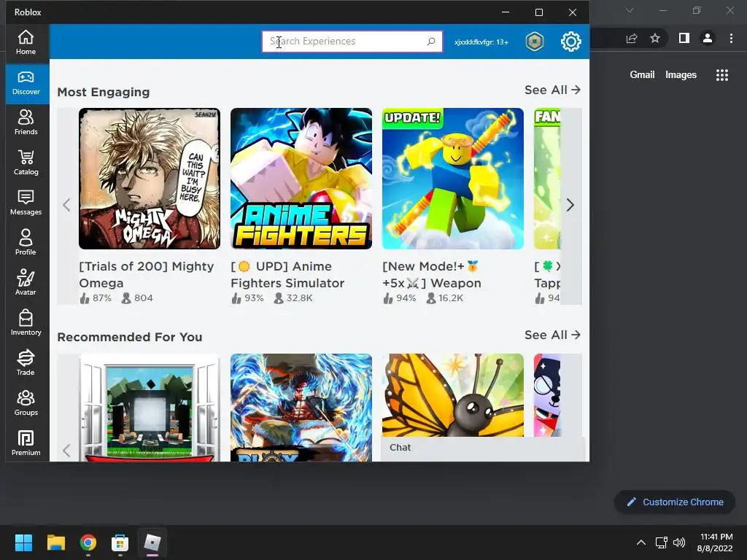The height and width of the screenshot is (560, 747).
Task: Click 'UPD] Anime Fighters Simulator' title
Action: click(287, 274)
